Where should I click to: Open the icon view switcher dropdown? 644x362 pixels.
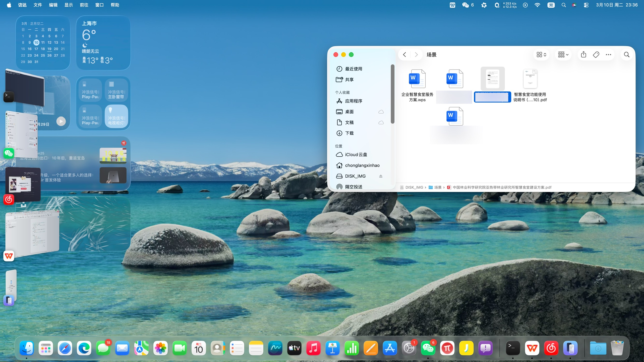click(541, 55)
